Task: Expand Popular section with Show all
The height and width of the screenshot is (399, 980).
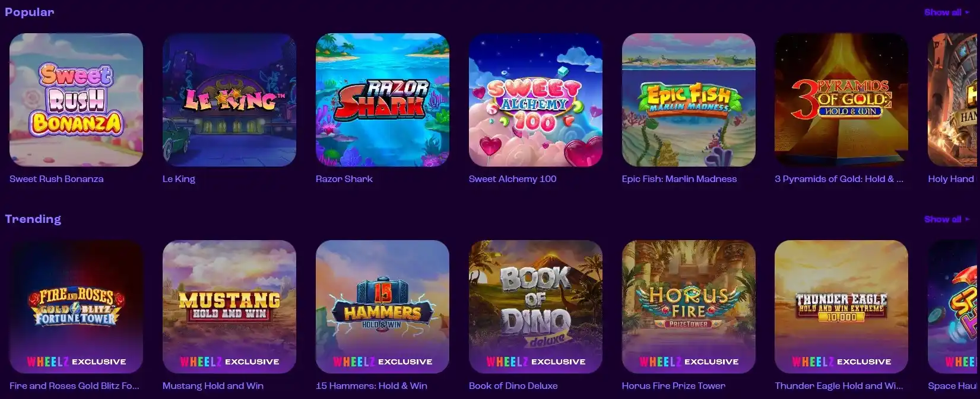Action: tap(946, 12)
